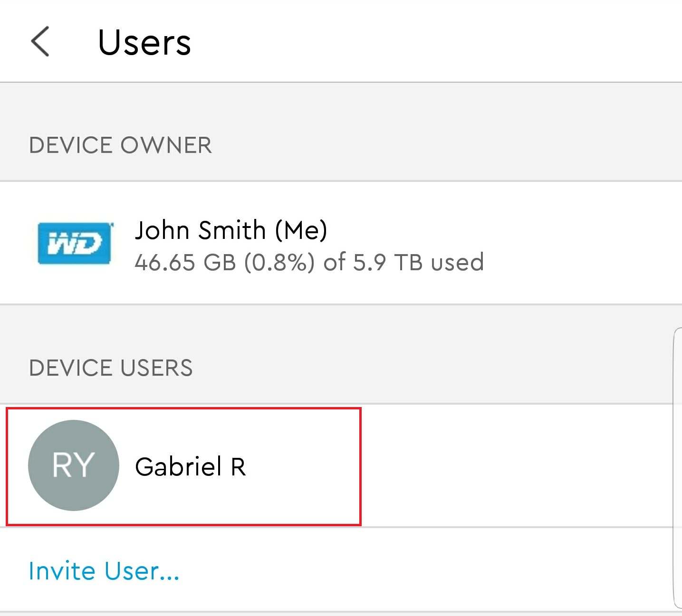Click the DEVICE USERS section header
The height and width of the screenshot is (616, 682).
tap(111, 368)
